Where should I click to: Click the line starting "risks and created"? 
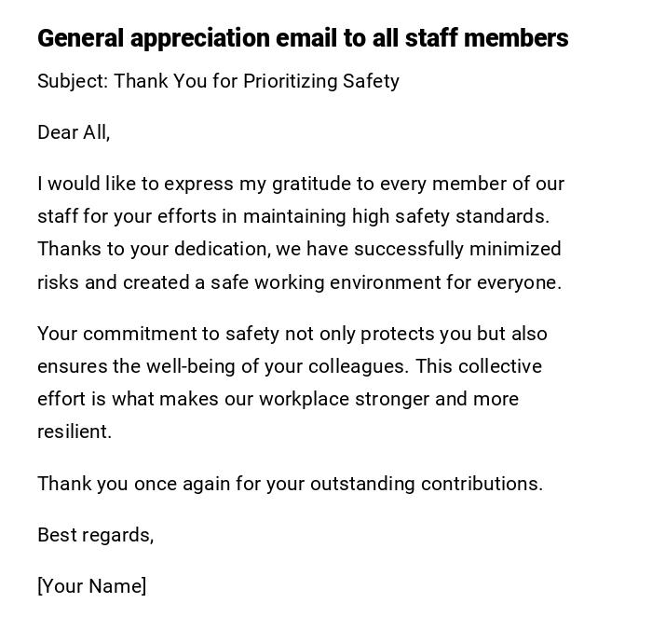click(299, 282)
